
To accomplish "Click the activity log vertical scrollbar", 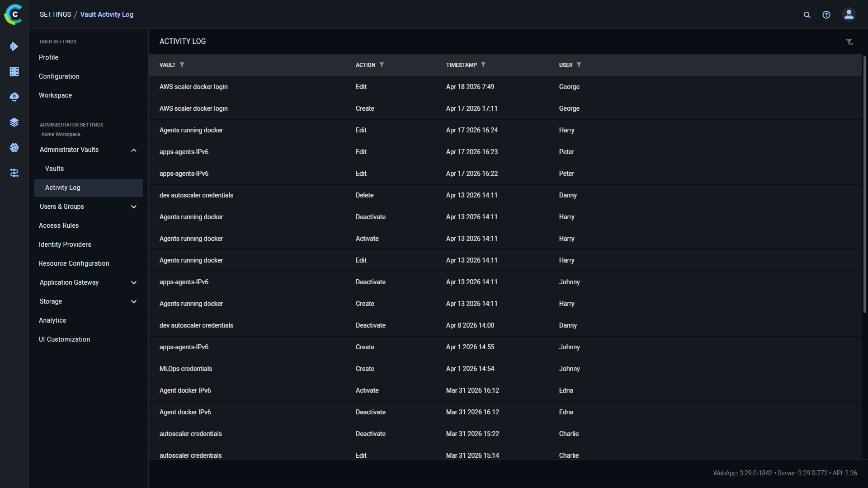I will coord(865,184).
